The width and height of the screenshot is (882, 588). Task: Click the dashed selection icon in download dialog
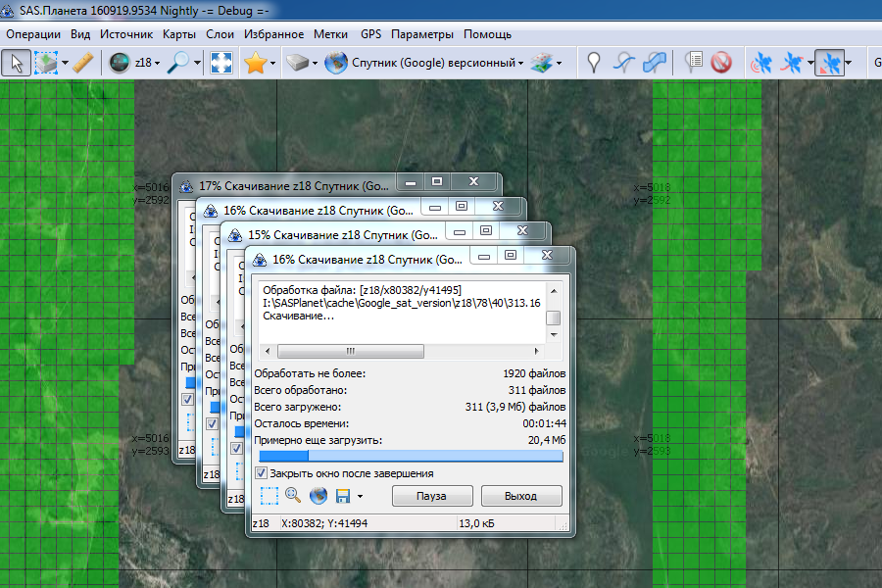[x=269, y=496]
